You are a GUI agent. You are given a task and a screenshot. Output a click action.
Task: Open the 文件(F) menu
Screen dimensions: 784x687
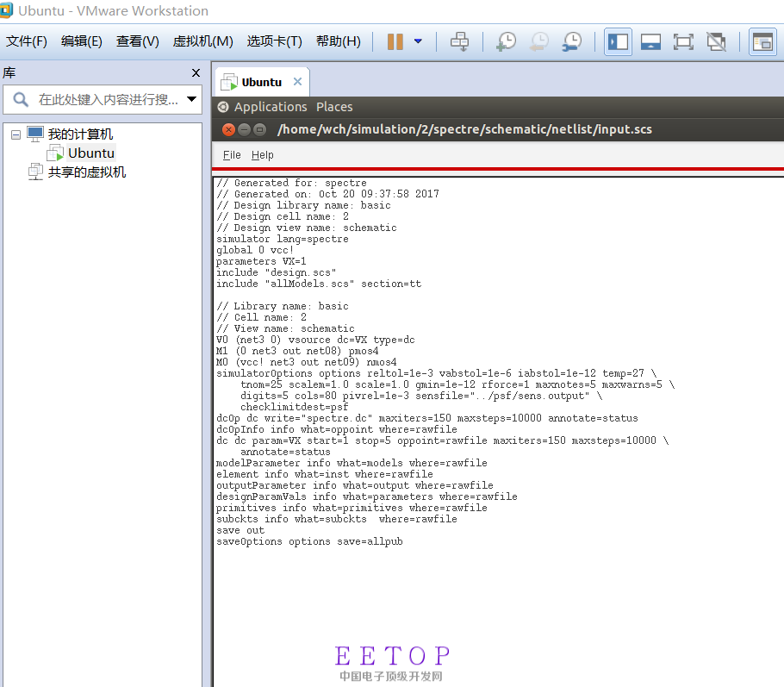coord(27,41)
